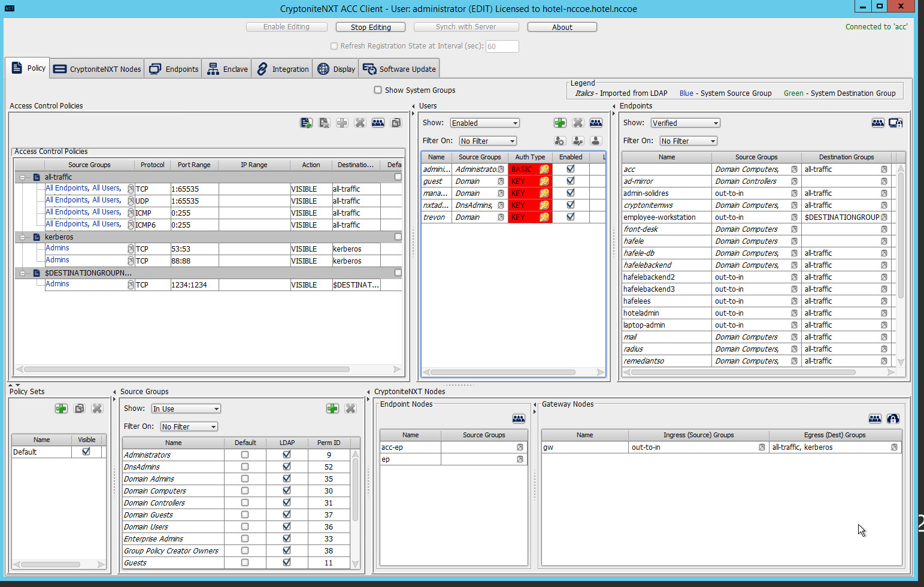
Task: Click the groups icon in Access Control Policies toolbar
Action: 378,123
